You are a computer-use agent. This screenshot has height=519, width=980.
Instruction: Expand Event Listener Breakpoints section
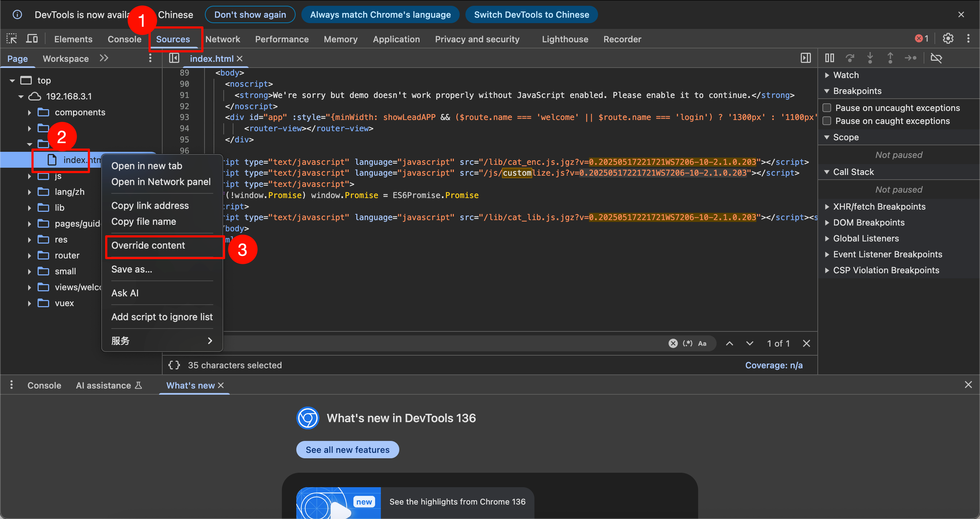pyautogui.click(x=827, y=254)
